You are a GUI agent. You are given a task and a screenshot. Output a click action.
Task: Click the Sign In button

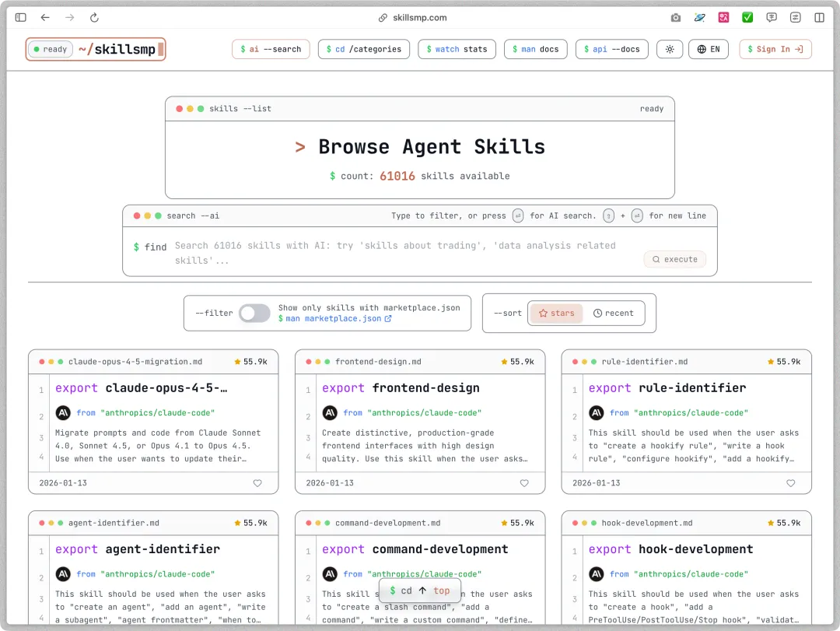click(775, 49)
